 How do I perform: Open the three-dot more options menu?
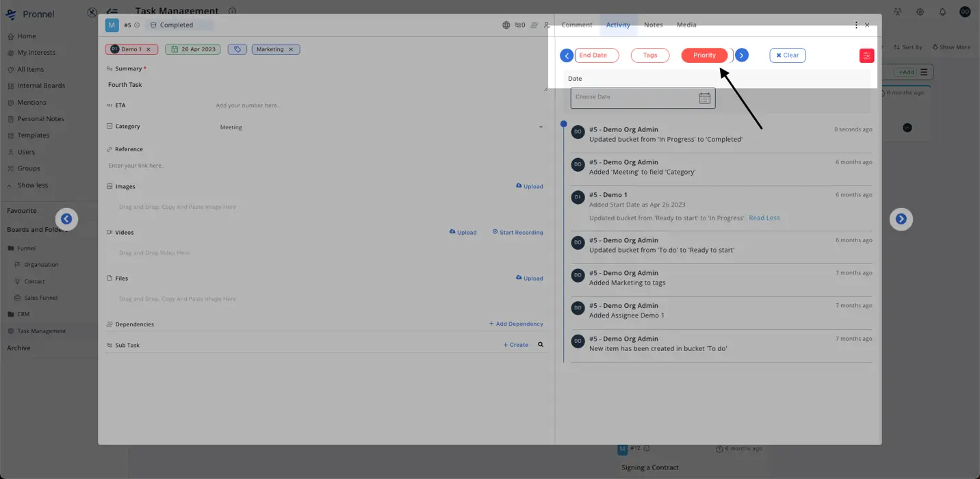(856, 25)
